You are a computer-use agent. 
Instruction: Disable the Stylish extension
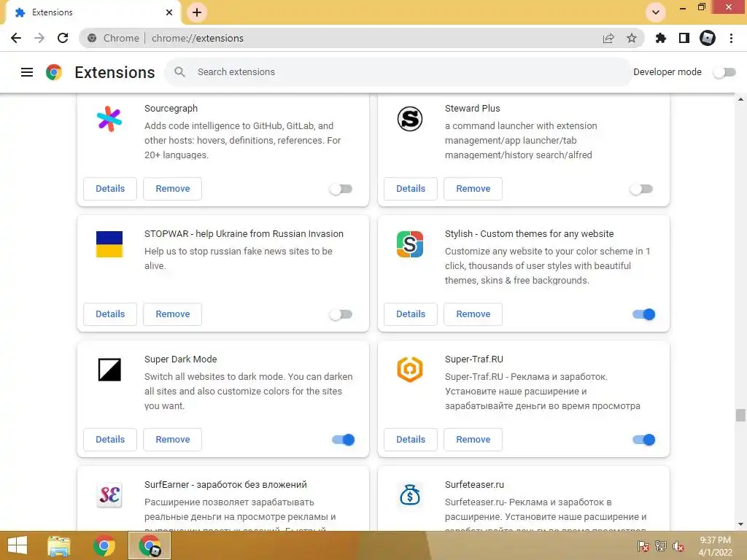[x=643, y=314]
